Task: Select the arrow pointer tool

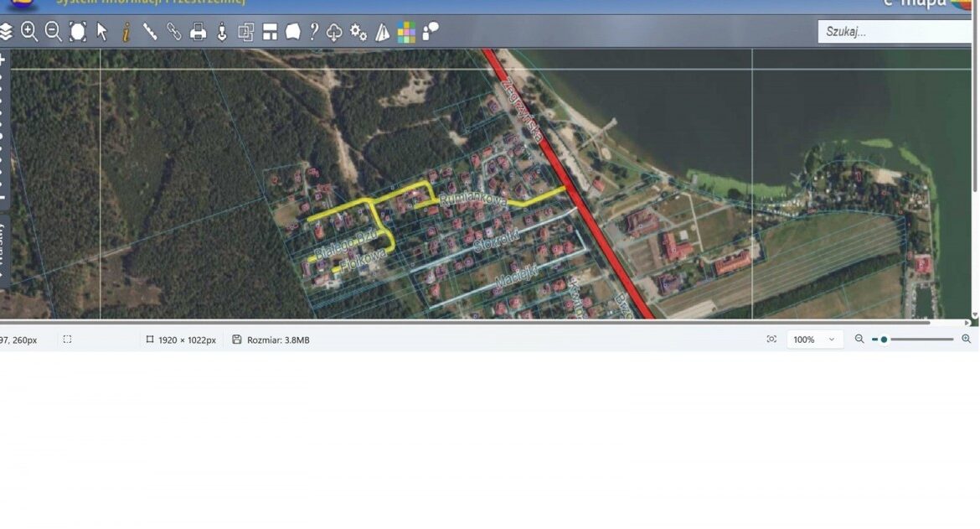Action: [x=102, y=32]
